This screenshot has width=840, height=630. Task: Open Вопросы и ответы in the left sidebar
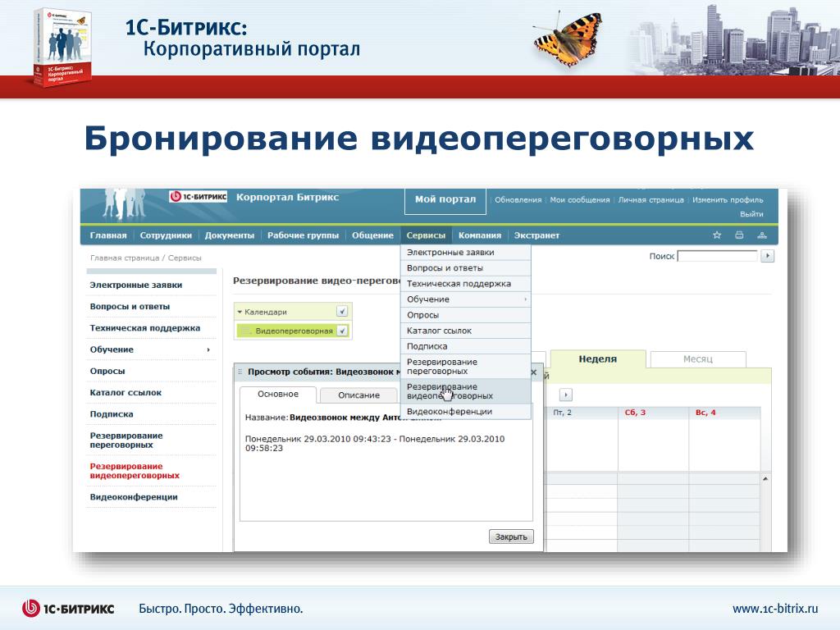pos(130,307)
